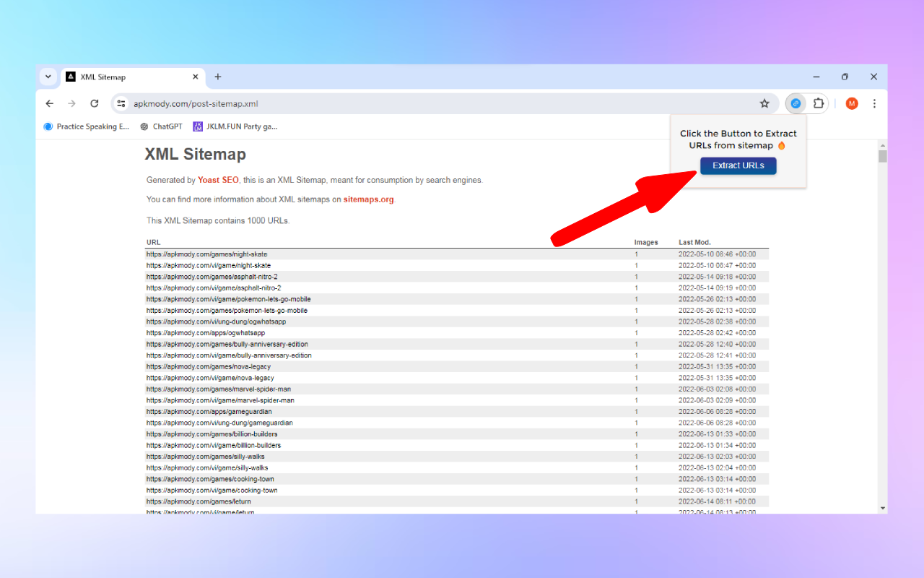The image size is (924, 578).
Task: Click the date 2022-05-14 09:19 +00:00
Action: pos(718,288)
